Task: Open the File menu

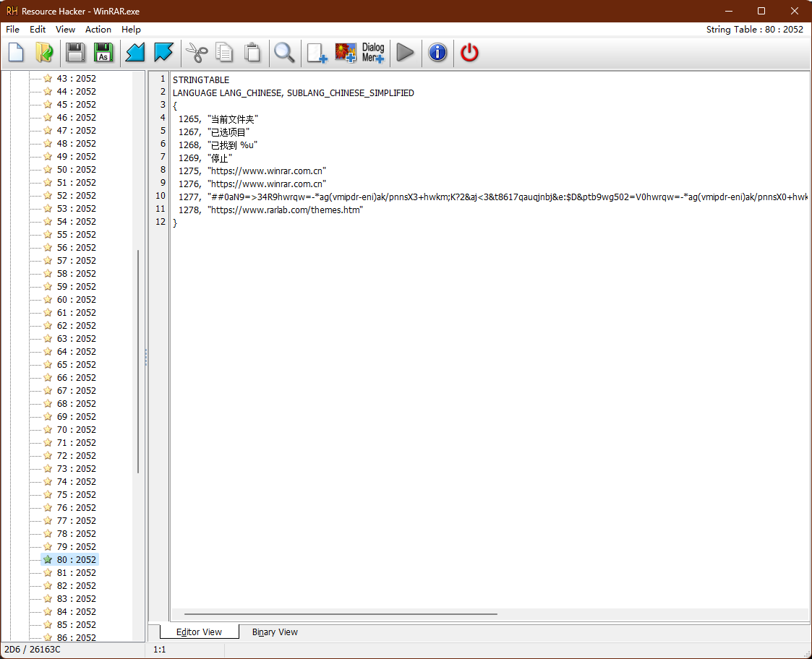Action: [x=12, y=30]
